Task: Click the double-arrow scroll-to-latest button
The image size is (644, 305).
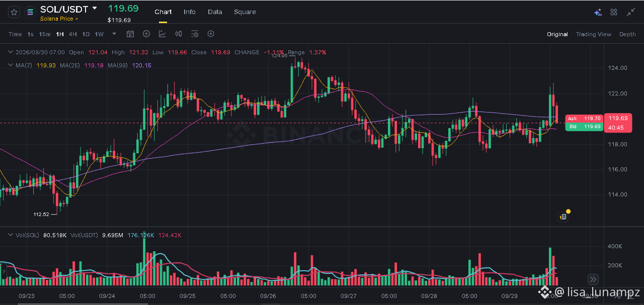Action: (593, 279)
